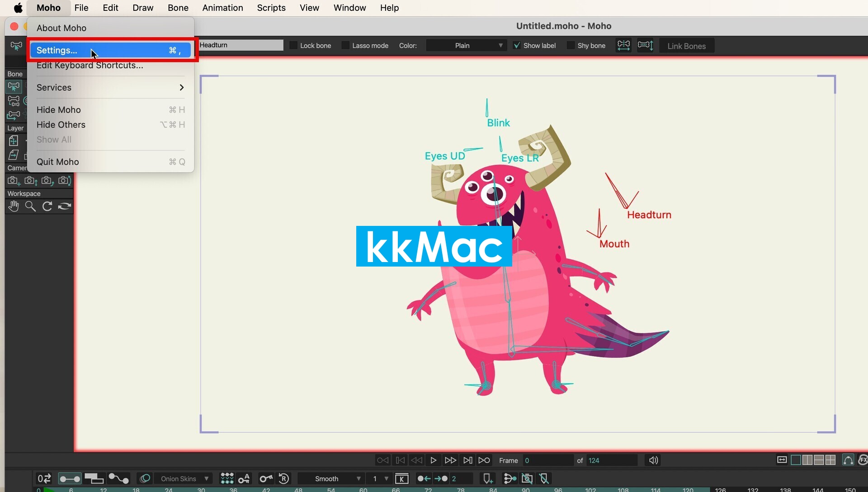Image resolution: width=868 pixels, height=492 pixels.
Task: Select the Zoom Camera tool
Action: (30, 181)
